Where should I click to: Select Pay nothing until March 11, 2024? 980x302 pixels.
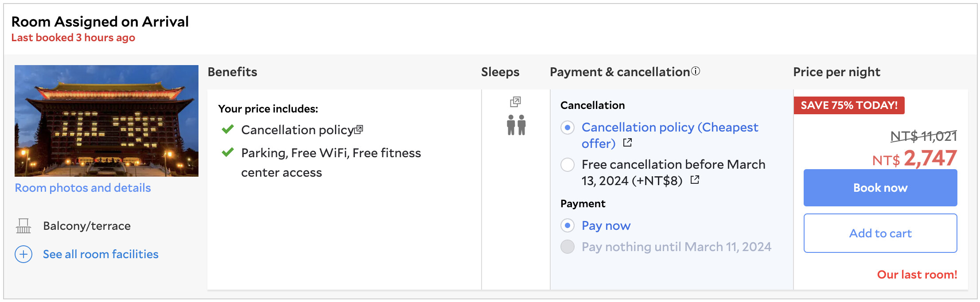[x=568, y=247]
